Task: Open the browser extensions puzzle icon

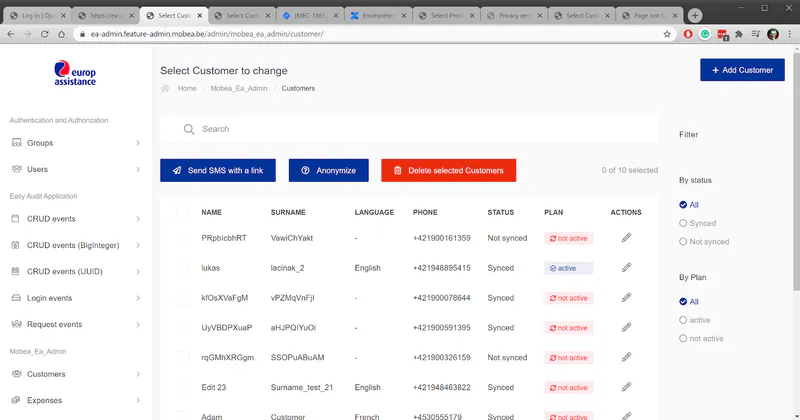Action: click(x=738, y=34)
